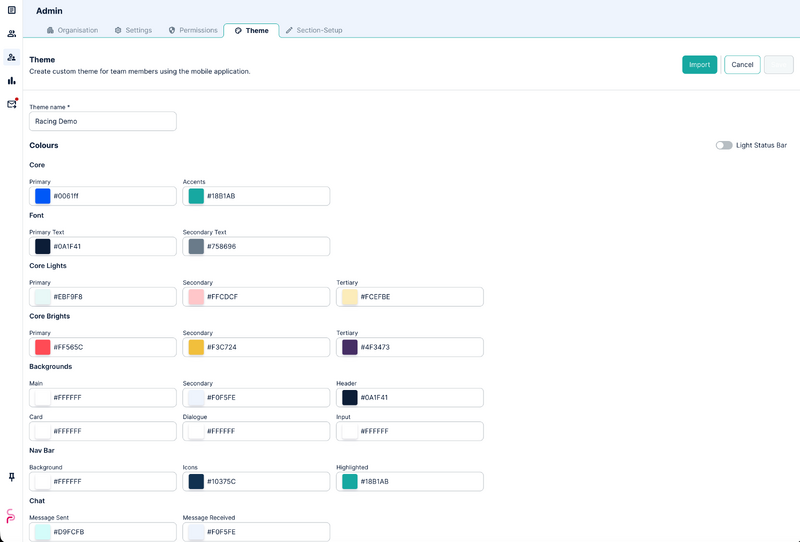The height and width of the screenshot is (542, 800).
Task: Open the people group sidebar icon
Action: click(x=12, y=34)
